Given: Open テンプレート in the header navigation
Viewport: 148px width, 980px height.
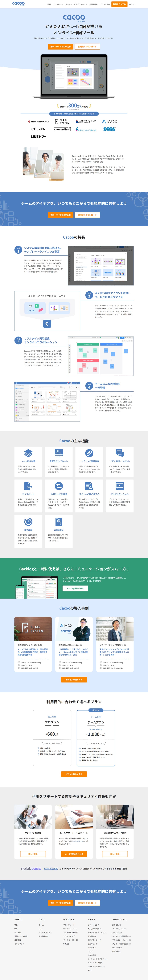Looking at the screenshot, I should [x=58, y=4].
